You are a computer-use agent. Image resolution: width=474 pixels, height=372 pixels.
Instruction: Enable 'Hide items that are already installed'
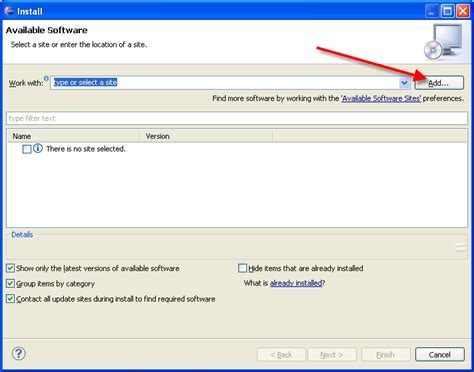(x=242, y=268)
